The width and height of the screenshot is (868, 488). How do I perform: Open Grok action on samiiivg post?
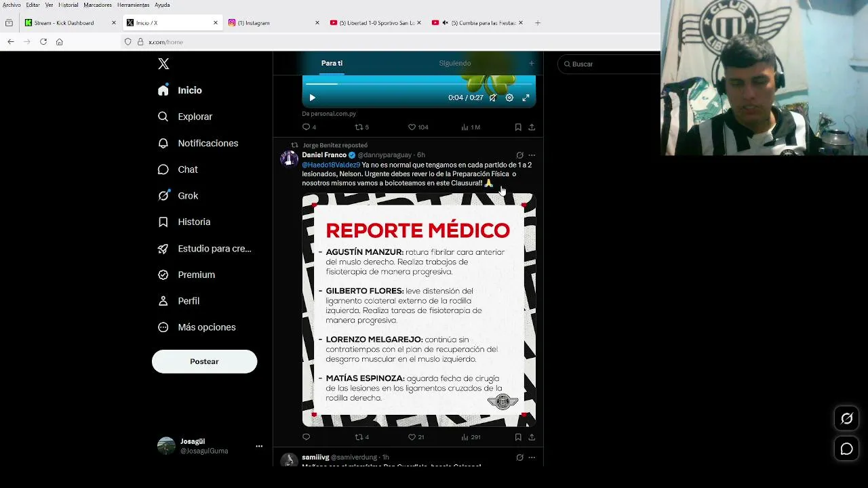(519, 457)
